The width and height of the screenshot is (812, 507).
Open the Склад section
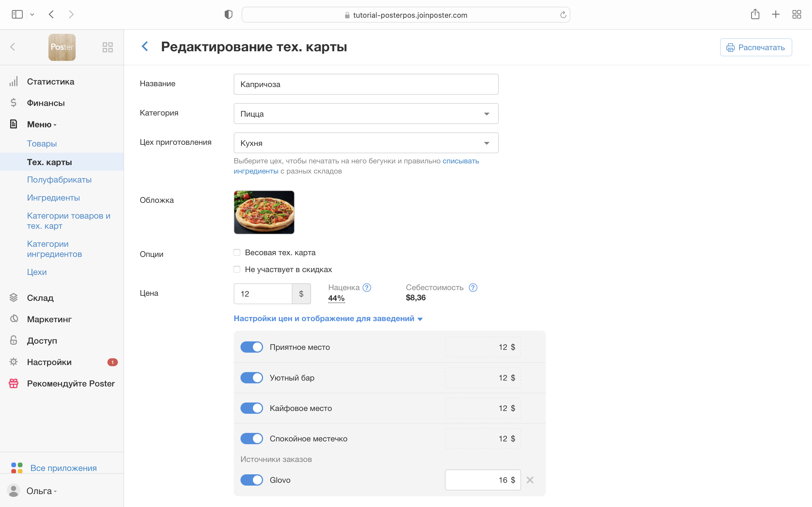[40, 298]
